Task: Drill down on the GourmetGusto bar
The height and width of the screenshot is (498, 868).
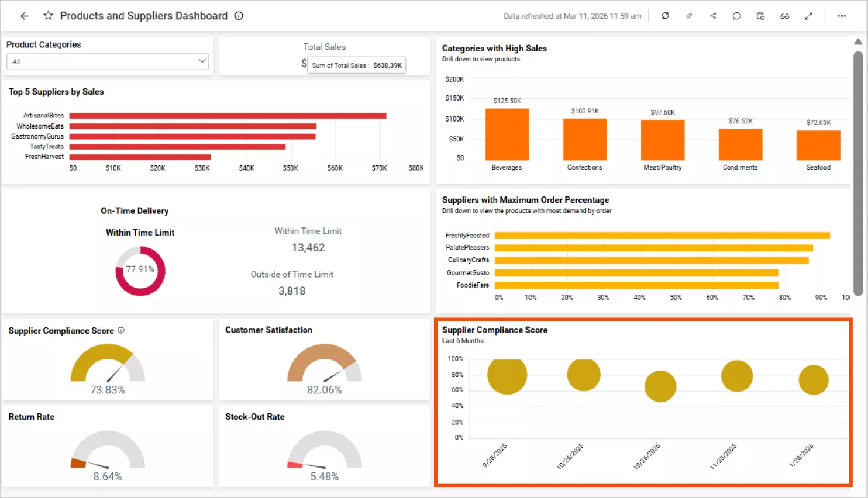Action: click(x=636, y=273)
